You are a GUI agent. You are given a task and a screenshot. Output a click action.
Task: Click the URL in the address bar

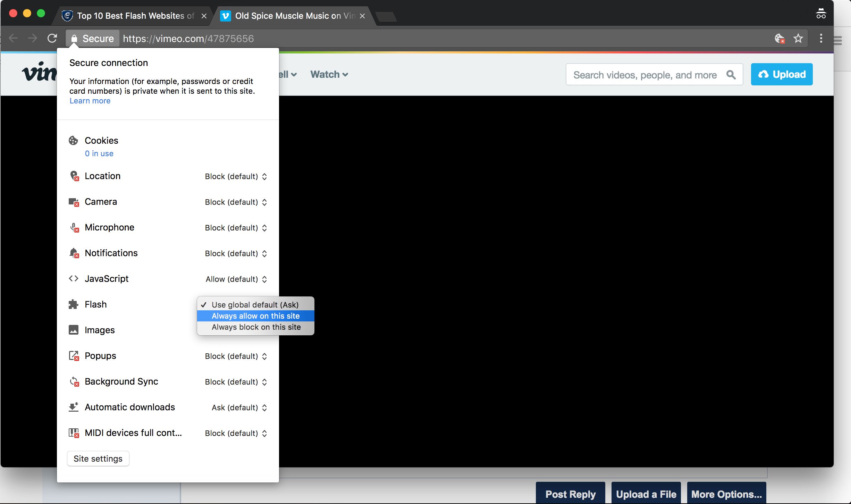coord(188,39)
